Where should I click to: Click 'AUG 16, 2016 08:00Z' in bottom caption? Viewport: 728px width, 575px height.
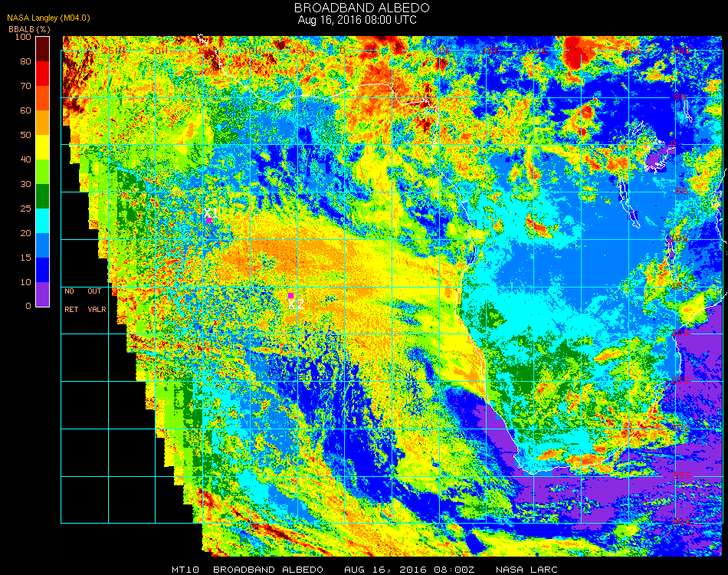(409, 570)
